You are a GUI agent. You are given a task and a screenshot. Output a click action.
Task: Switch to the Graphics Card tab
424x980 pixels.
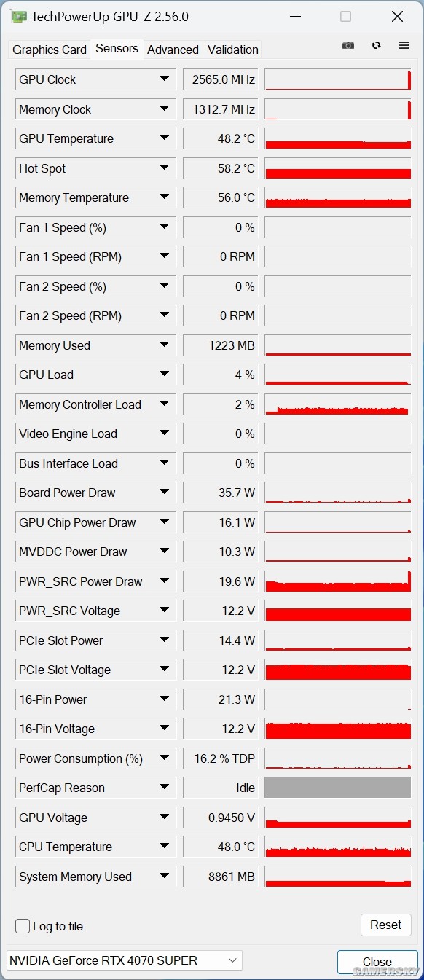click(x=50, y=50)
